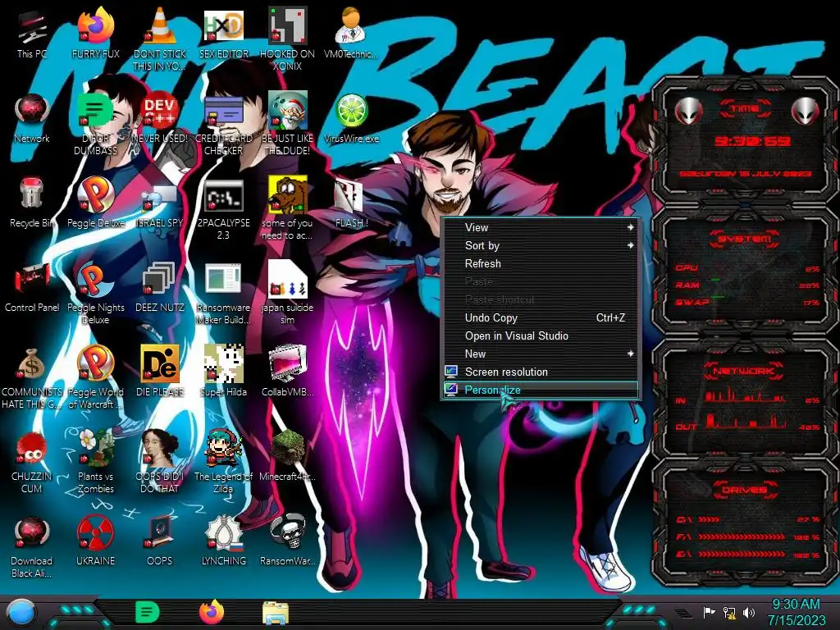
Task: Click the NETWORK gadget OUT graph
Action: [746, 421]
